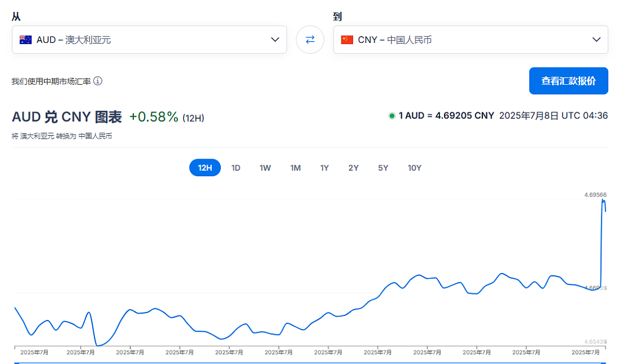Switch chart to the 1W range
Viewport: 618px width, 364px height.
(266, 168)
